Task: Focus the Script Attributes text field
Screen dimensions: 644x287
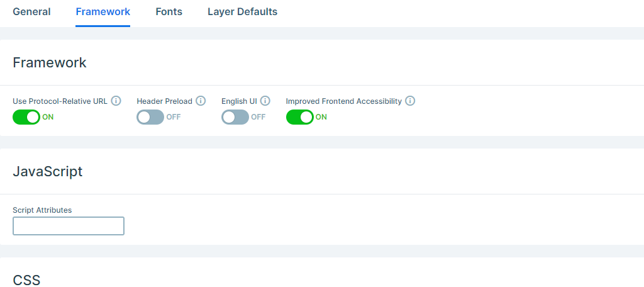Action: click(x=69, y=226)
